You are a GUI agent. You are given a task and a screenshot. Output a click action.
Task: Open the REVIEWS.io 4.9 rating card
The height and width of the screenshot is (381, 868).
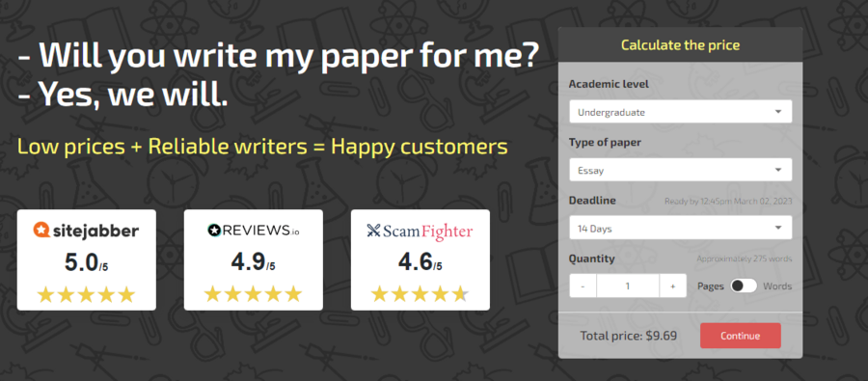254,259
